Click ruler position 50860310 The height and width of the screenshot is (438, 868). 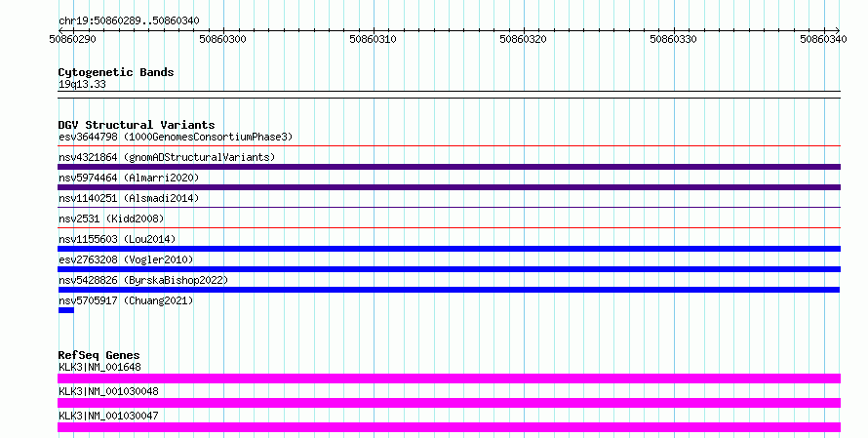coord(373,39)
